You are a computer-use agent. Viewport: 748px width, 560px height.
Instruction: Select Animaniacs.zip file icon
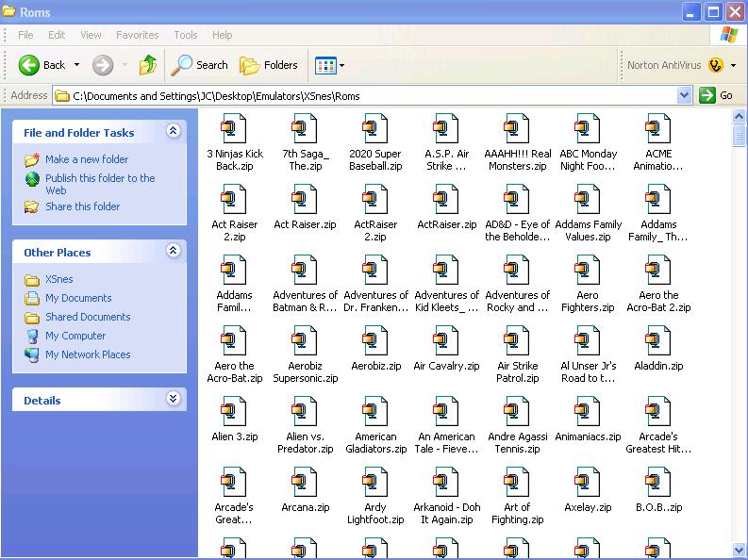point(588,411)
